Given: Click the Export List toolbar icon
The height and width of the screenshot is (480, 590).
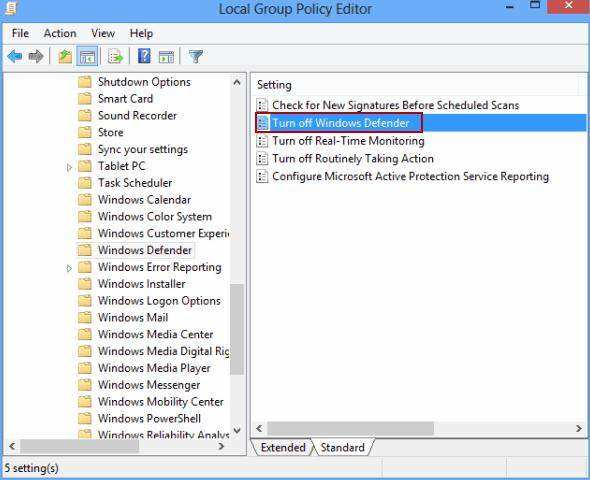Looking at the screenshot, I should [115, 57].
